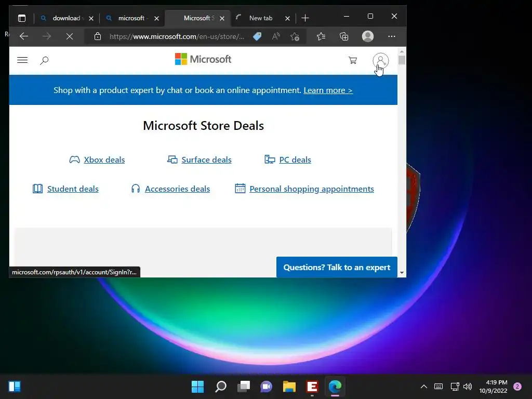Close the 'download' tab
The height and width of the screenshot is (399, 532).
(x=91, y=18)
